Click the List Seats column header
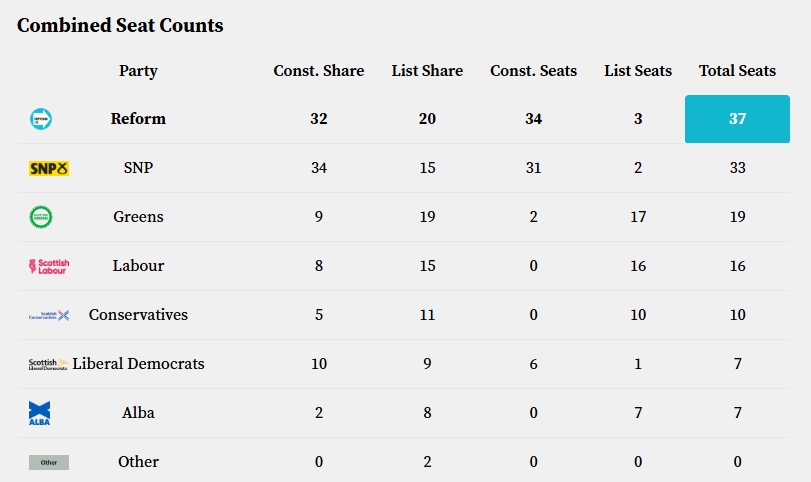The width and height of the screenshot is (811, 482). coord(638,71)
